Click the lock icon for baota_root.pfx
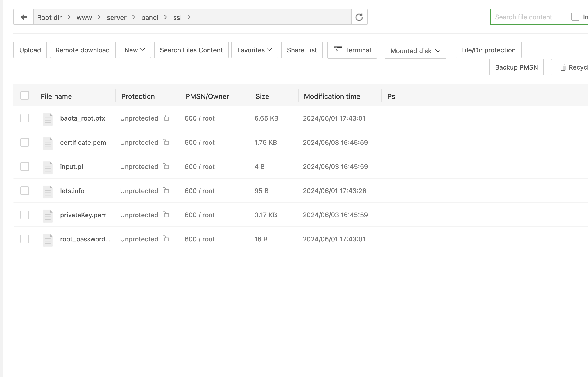This screenshot has width=588, height=377. pyautogui.click(x=166, y=118)
